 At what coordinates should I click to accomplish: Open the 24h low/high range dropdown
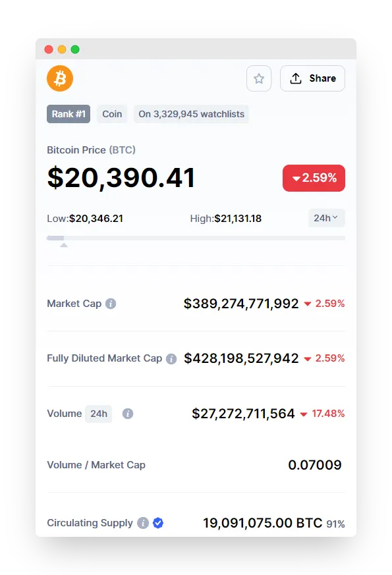pos(326,218)
